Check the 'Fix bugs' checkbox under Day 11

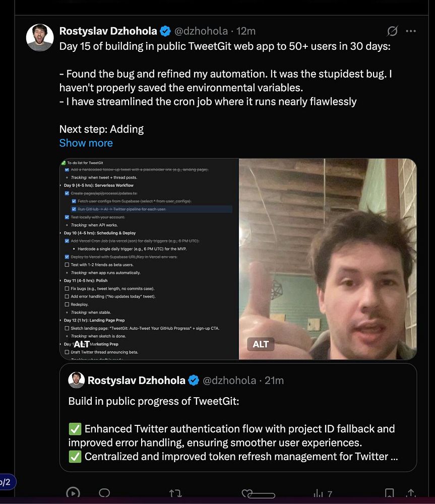coord(67,288)
